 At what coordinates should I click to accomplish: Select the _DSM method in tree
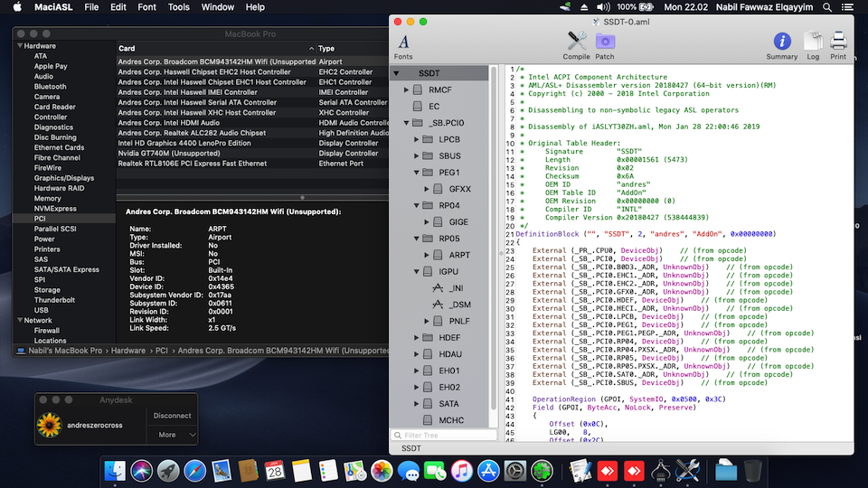coord(458,305)
